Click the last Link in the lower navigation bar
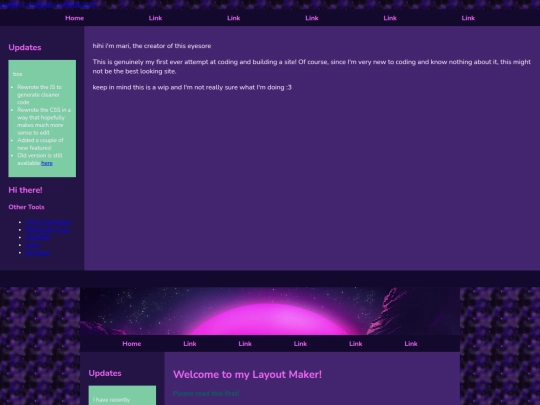The image size is (540, 405). coord(411,344)
